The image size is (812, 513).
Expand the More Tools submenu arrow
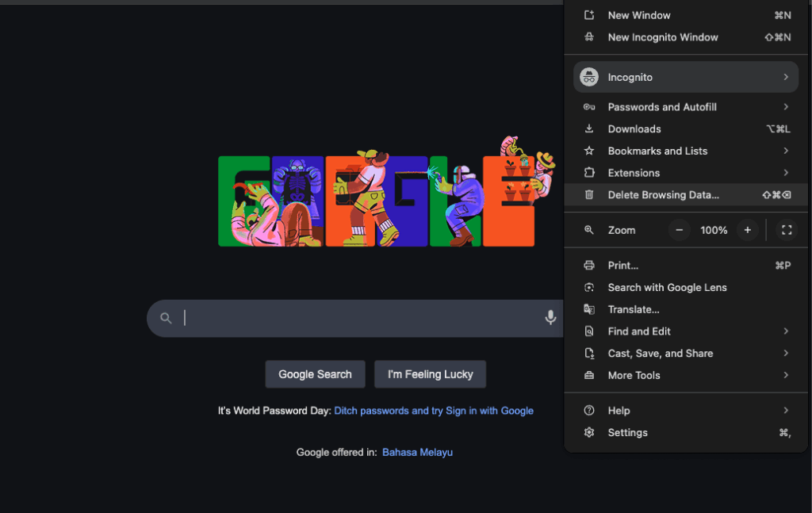[786, 375]
